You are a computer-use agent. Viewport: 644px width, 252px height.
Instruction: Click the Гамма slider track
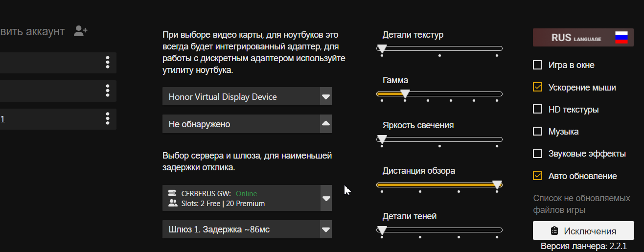point(439,94)
